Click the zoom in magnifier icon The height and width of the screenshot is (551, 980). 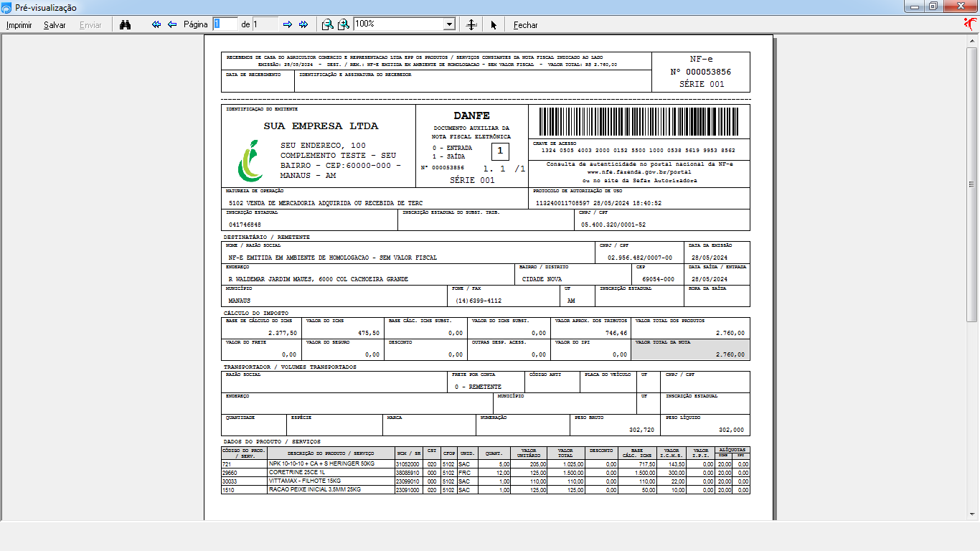pos(344,24)
